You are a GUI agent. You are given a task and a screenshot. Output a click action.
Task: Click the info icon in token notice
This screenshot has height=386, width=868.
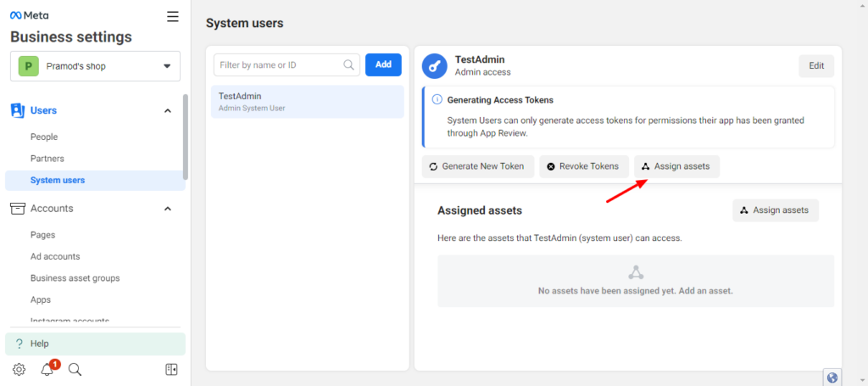pyautogui.click(x=437, y=99)
